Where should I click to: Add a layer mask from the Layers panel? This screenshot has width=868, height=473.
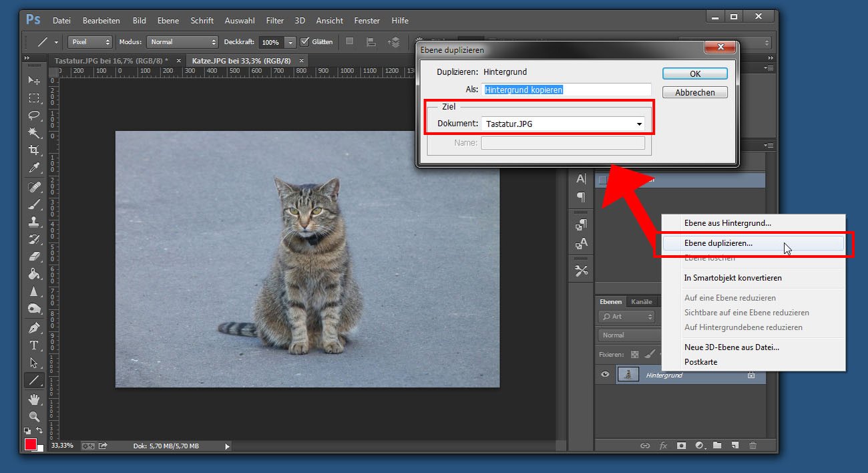tap(682, 445)
